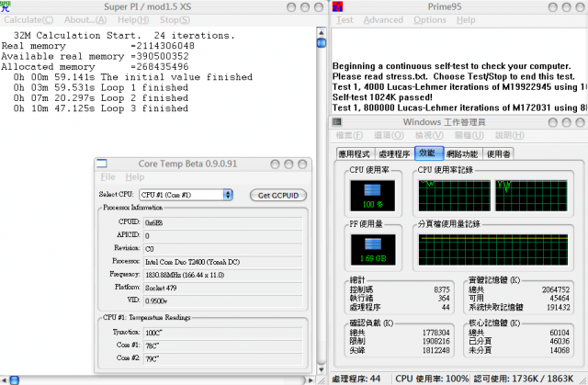Click the Revision field showing C0
Image resolution: width=588 pixels, height=385 pixels.
pyautogui.click(x=222, y=249)
